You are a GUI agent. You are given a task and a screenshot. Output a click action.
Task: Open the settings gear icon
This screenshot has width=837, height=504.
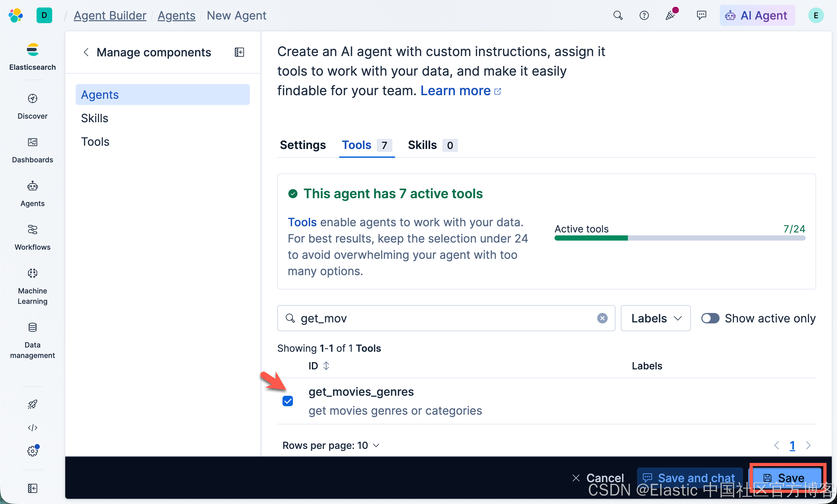(x=33, y=451)
